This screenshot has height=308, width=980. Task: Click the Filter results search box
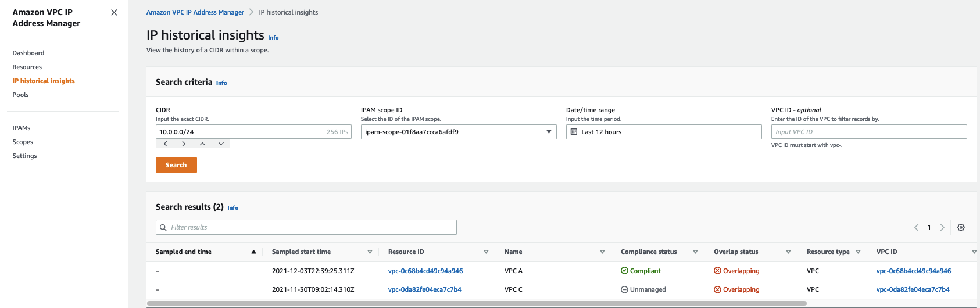click(306, 227)
